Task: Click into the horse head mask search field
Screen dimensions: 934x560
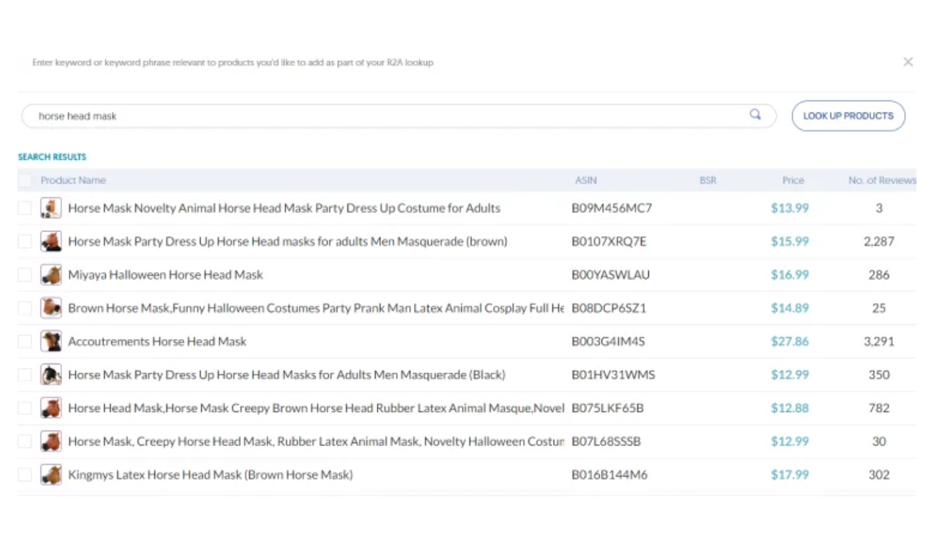Action: pos(249,116)
